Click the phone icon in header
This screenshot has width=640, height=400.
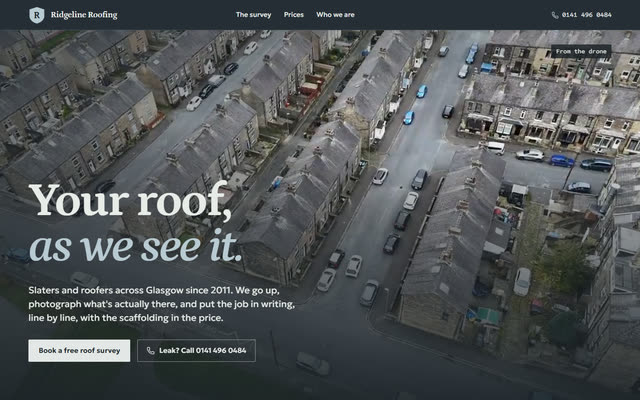(555, 15)
